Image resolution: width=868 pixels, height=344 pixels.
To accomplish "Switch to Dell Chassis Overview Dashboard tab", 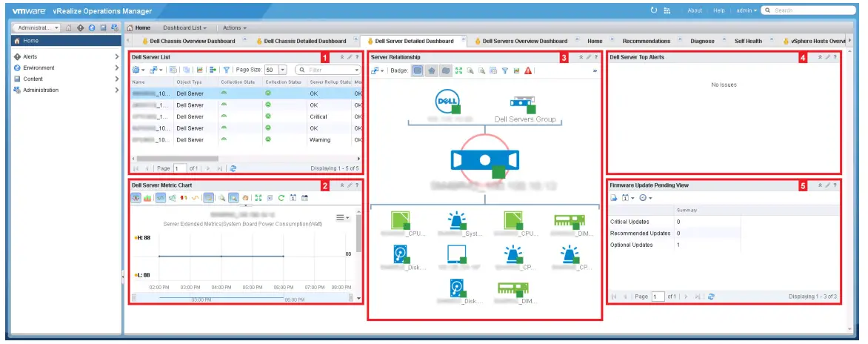I will (189, 41).
